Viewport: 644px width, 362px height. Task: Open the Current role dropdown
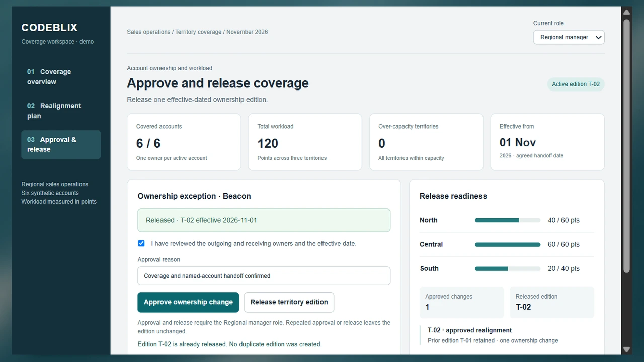click(569, 37)
